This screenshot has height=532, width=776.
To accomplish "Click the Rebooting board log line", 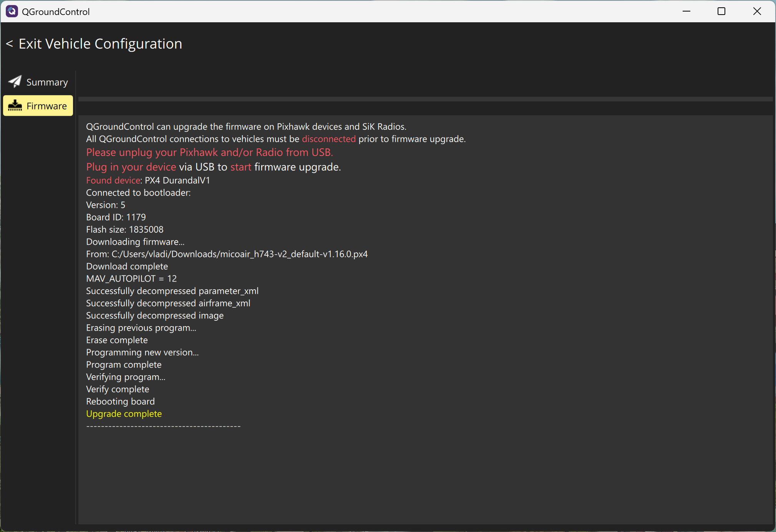I will click(120, 401).
